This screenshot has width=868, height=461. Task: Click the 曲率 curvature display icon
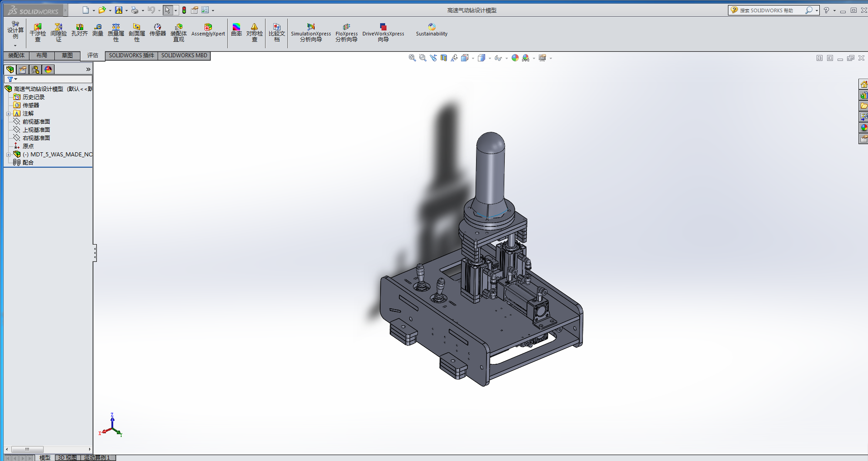(x=236, y=30)
